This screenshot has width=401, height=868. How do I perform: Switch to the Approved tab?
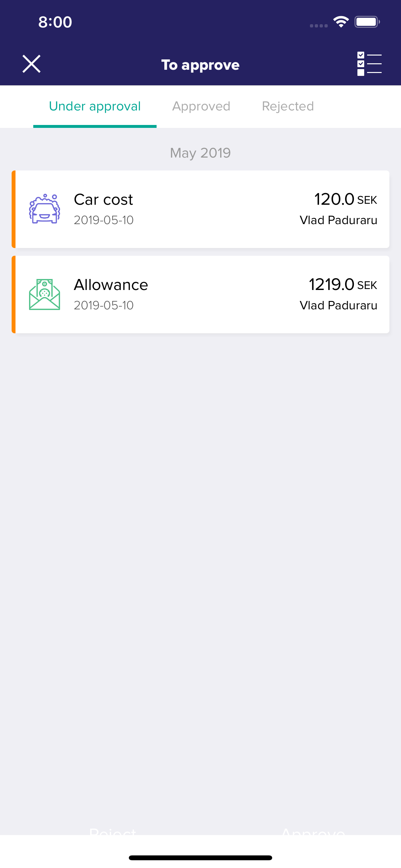click(201, 106)
